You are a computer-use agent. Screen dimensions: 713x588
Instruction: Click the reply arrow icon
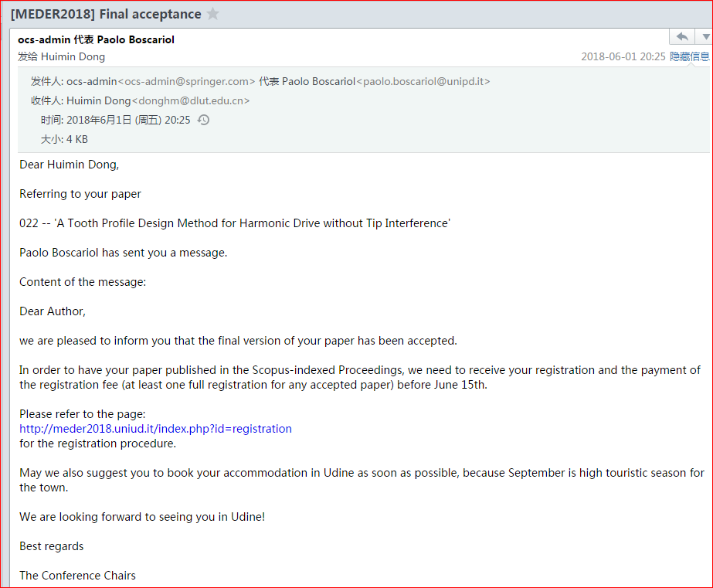681,37
